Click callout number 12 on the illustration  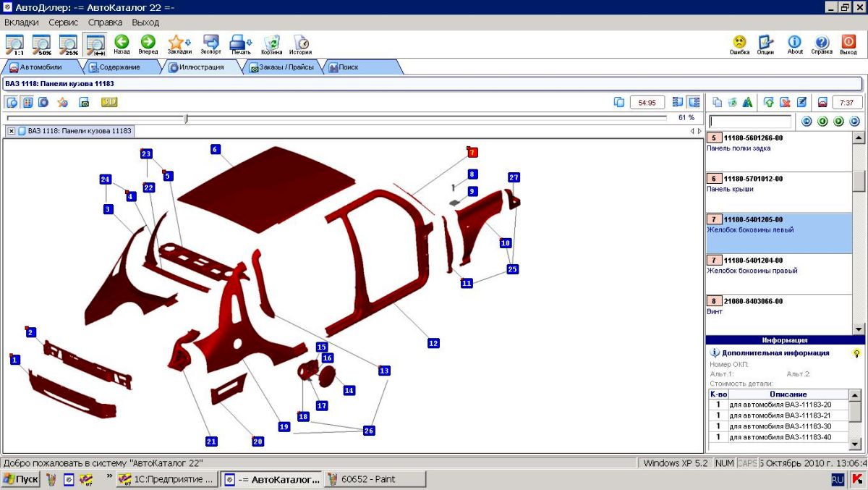tap(433, 343)
